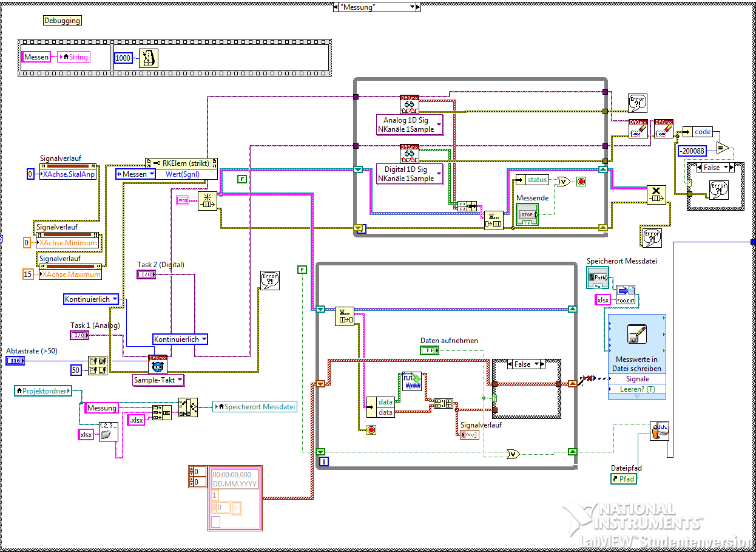
Task: Open the Kontinuierlich enum above DAQmx Timing
Action: tap(180, 339)
